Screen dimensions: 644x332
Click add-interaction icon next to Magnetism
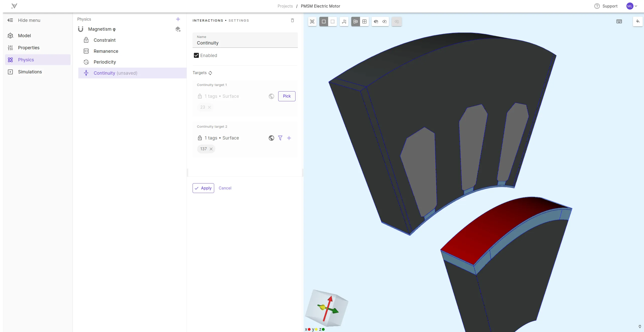pos(178,29)
